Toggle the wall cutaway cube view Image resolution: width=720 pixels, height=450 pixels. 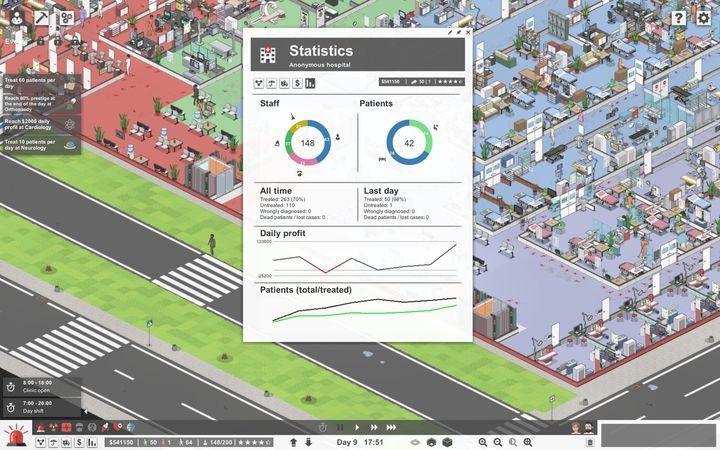click(x=431, y=442)
